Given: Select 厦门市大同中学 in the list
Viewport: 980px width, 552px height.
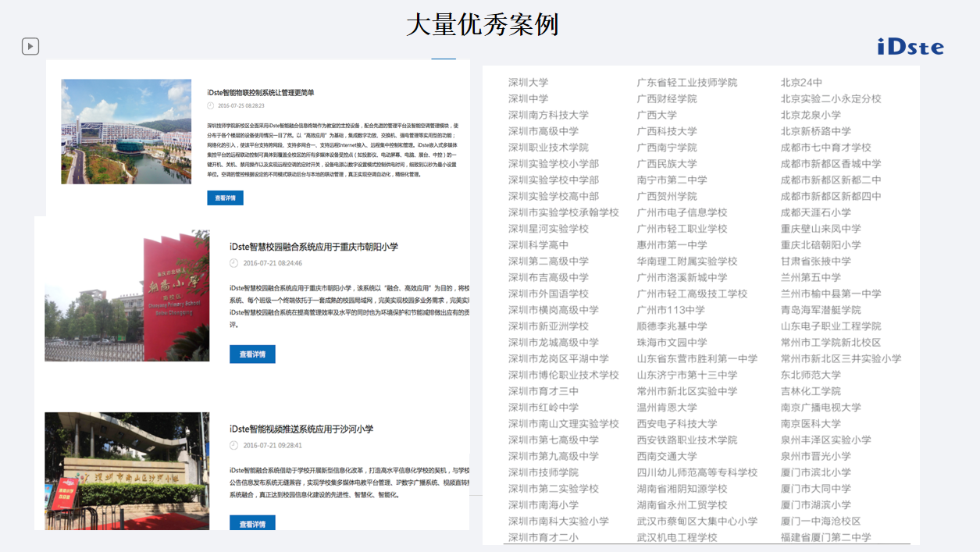Looking at the screenshot, I should [x=816, y=489].
